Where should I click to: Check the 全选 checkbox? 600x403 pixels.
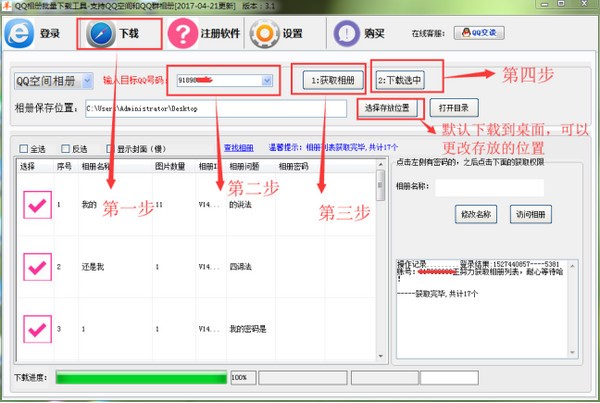point(24,148)
